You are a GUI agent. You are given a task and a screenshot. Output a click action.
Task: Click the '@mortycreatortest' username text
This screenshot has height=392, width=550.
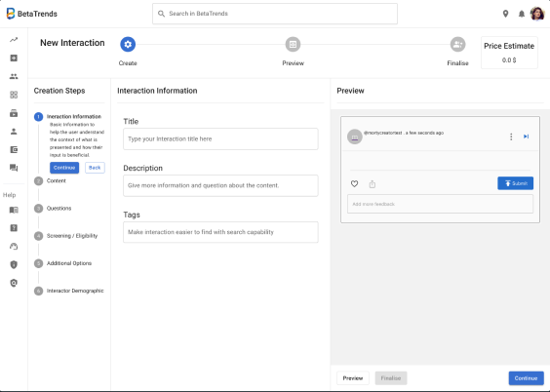click(383, 133)
